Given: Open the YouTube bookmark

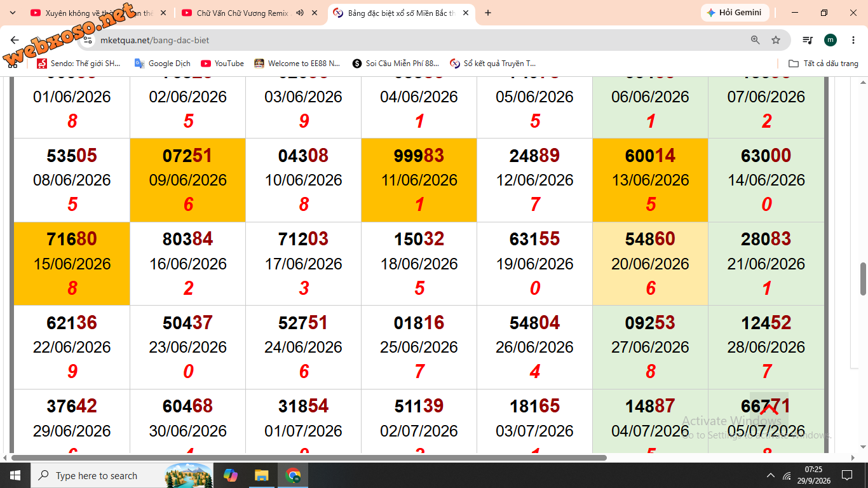Looking at the screenshot, I should coord(222,64).
